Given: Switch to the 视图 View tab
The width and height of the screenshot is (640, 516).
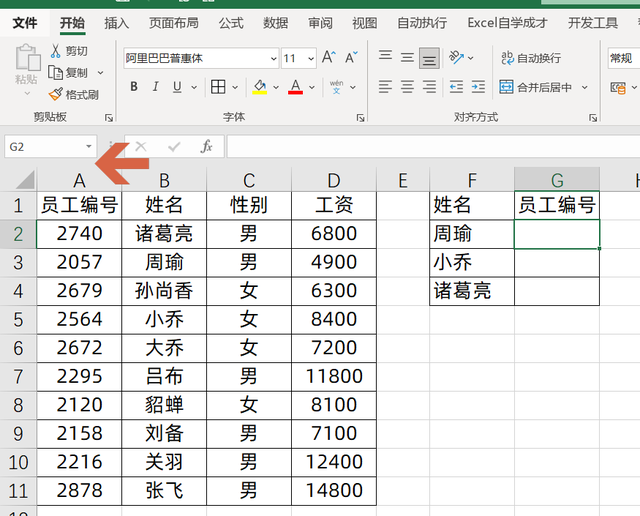Looking at the screenshot, I should 365,23.
